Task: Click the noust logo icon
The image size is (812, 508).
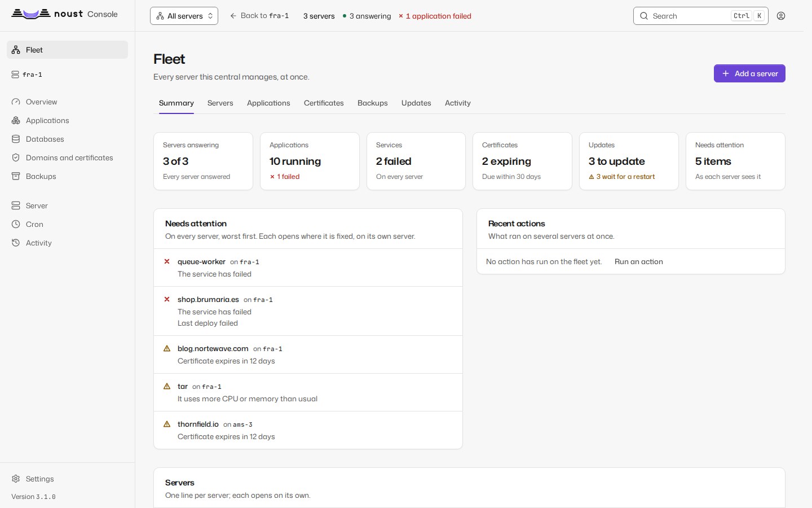Action: tap(30, 14)
